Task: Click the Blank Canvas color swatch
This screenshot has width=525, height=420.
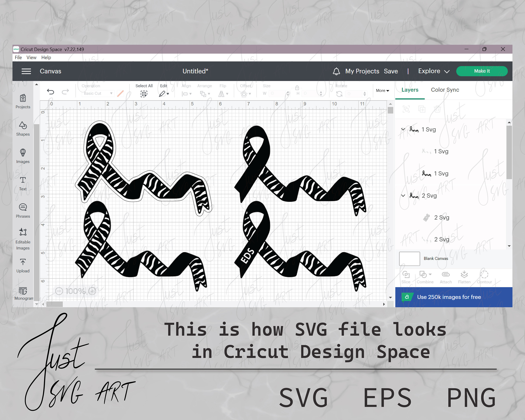Action: coord(409,259)
